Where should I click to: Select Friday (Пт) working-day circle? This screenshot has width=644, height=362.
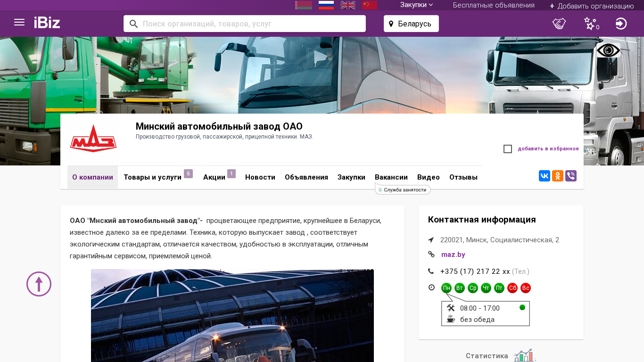coord(499,288)
